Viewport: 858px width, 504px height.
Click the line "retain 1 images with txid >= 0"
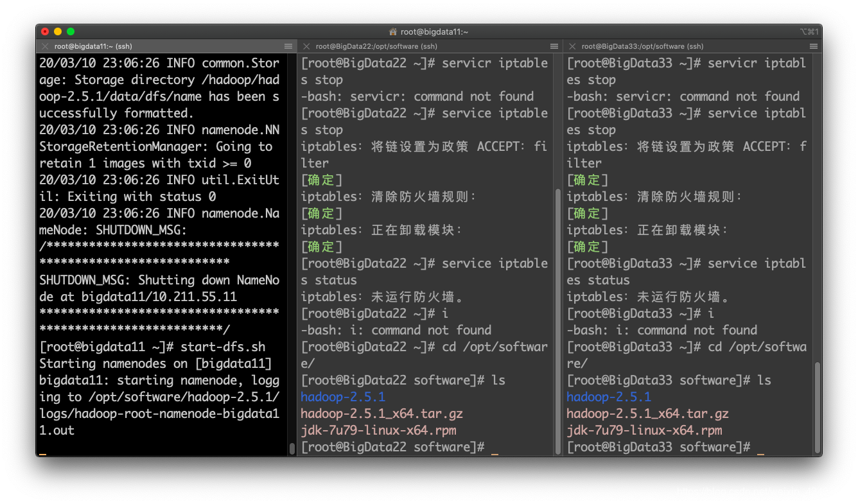(x=145, y=163)
